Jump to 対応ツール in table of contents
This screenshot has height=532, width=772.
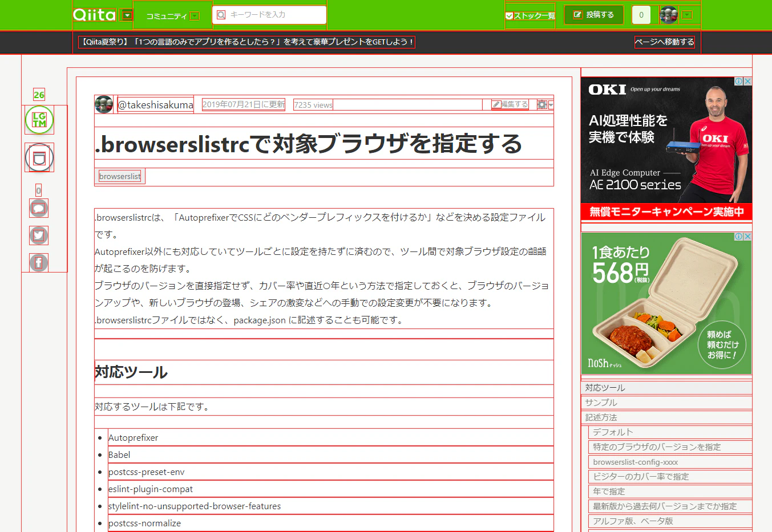pos(666,388)
